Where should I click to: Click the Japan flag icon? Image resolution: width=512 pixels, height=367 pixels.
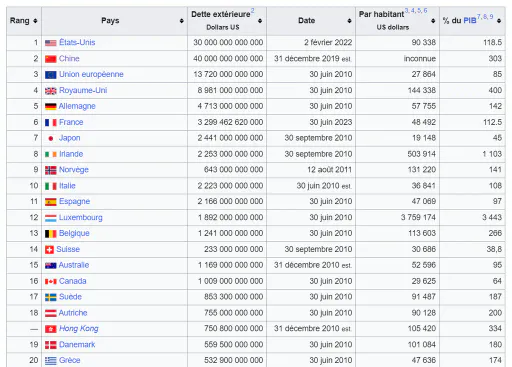click(51, 138)
